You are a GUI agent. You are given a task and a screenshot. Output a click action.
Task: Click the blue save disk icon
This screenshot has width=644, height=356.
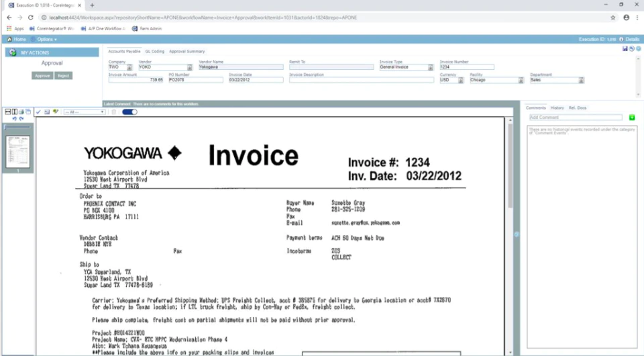(625, 48)
